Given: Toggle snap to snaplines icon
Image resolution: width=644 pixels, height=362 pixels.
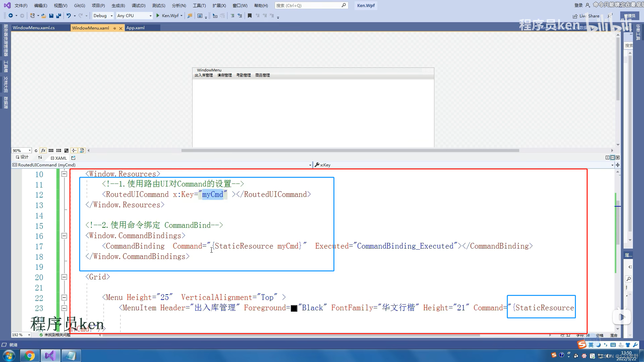Looking at the screenshot, I should (x=74, y=151).
